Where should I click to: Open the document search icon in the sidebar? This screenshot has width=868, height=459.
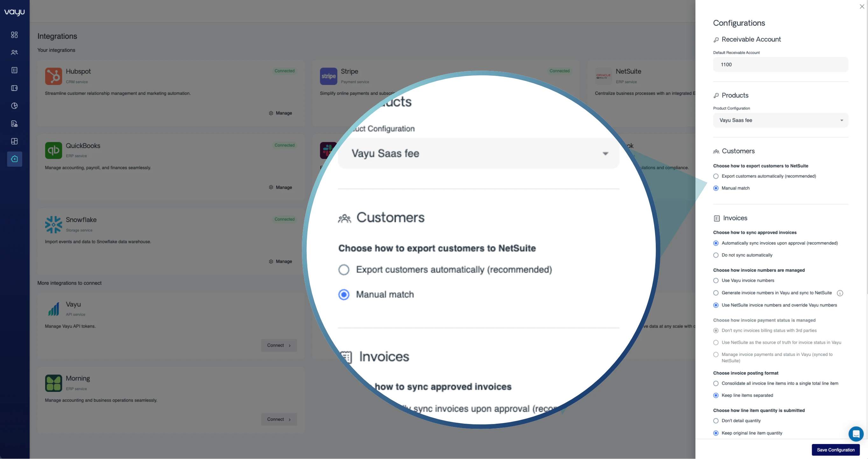(15, 124)
